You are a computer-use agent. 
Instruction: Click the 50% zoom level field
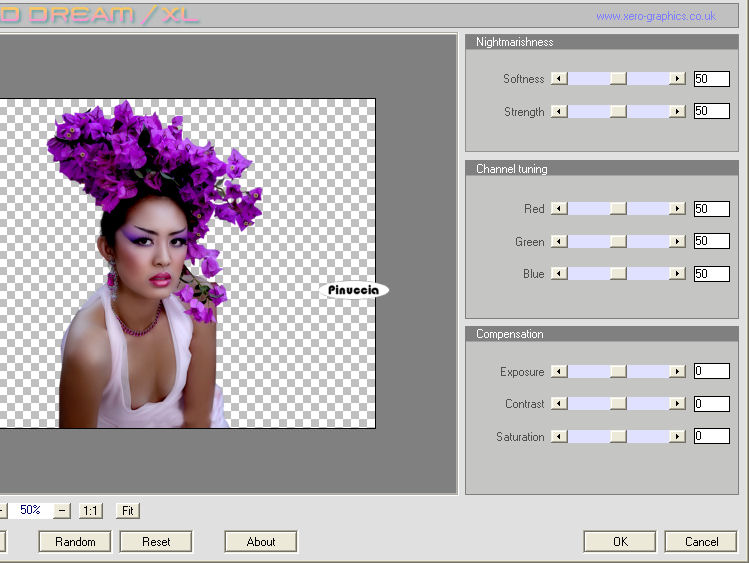pyautogui.click(x=30, y=510)
